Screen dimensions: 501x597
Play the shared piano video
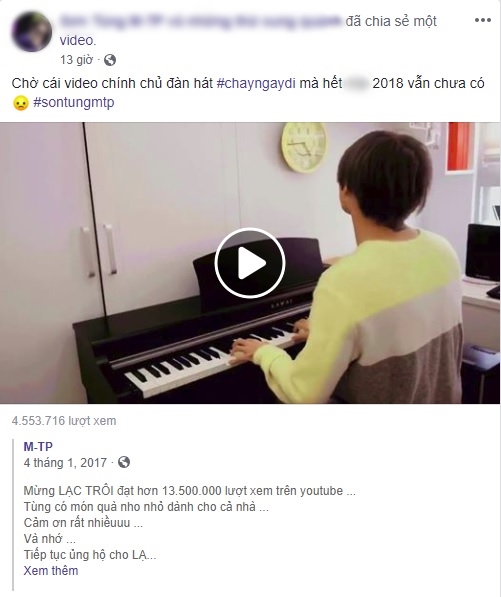pos(250,263)
